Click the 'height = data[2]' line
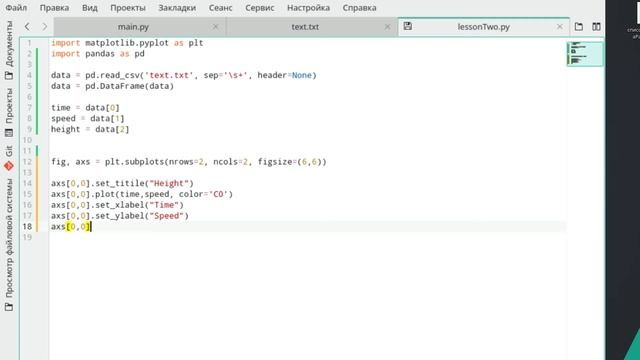640x360 pixels. coord(90,129)
